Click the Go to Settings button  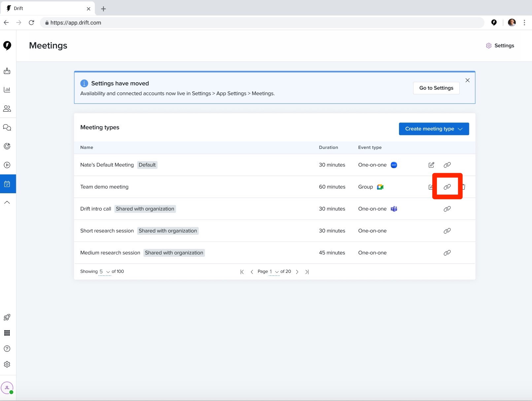click(x=436, y=88)
